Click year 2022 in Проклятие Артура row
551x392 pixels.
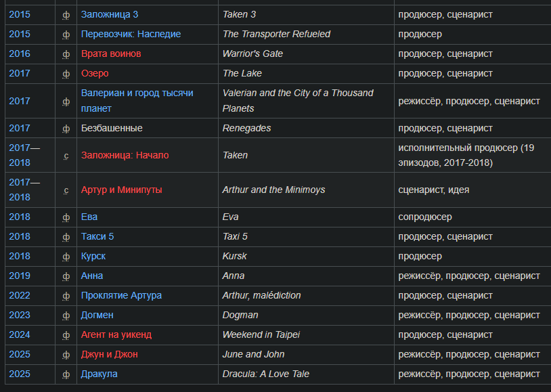[20, 296]
